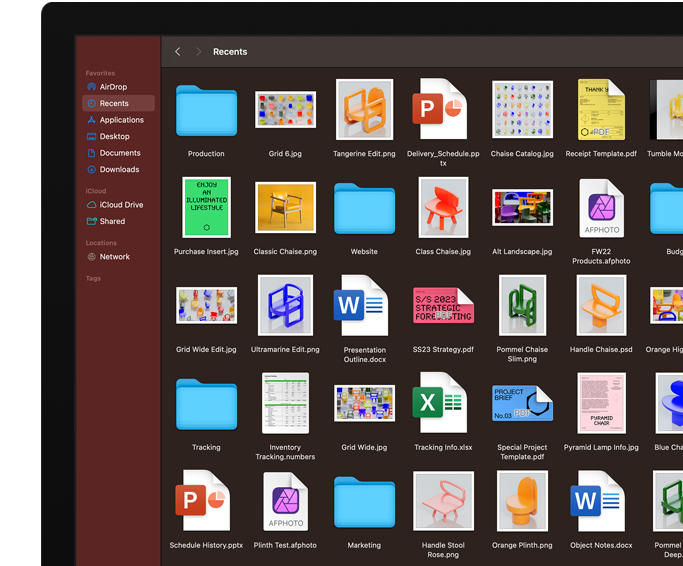Image resolution: width=683 pixels, height=566 pixels.
Task: Select the Ultramarine Edit.png thumbnail
Action: coord(285,305)
